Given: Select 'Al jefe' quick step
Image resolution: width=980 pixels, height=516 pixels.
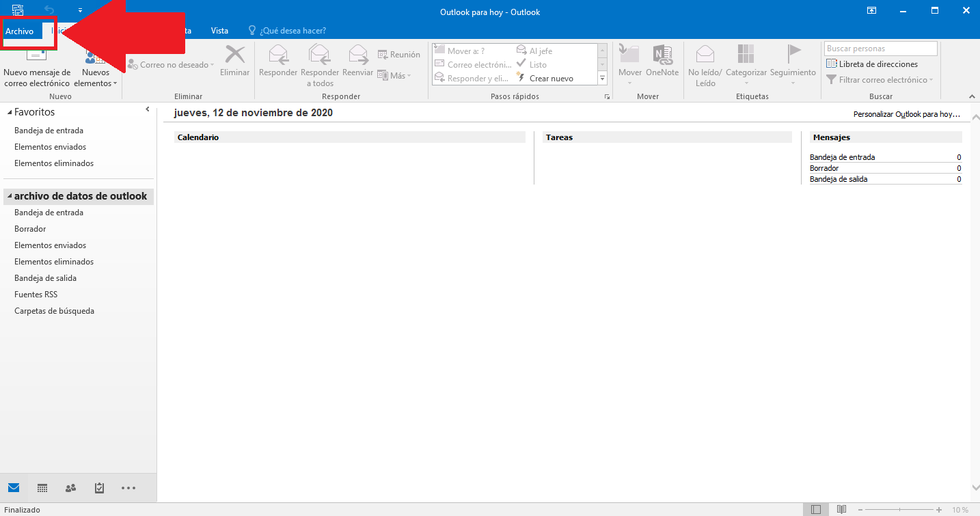Looking at the screenshot, I should click(534, 51).
